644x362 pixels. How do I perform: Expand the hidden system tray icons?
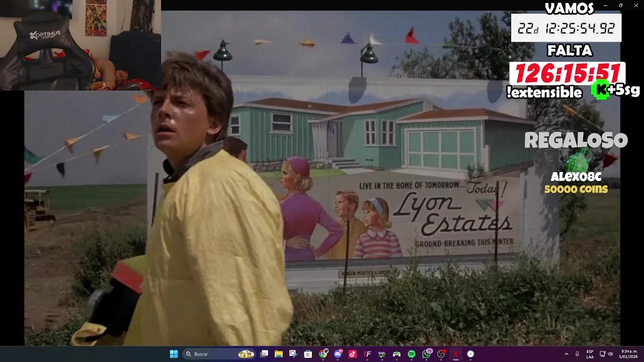click(x=567, y=354)
